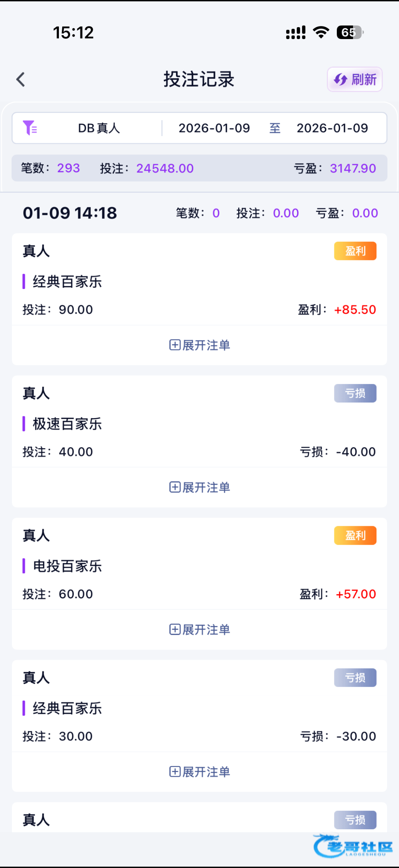Image resolution: width=399 pixels, height=868 pixels.
Task: Tap the 亏损 badge on 30.00 经典百家乐 card
Action: point(355,677)
